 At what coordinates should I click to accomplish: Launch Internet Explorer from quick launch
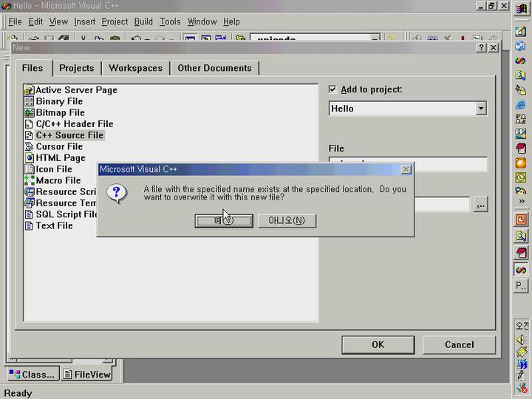tap(521, 104)
